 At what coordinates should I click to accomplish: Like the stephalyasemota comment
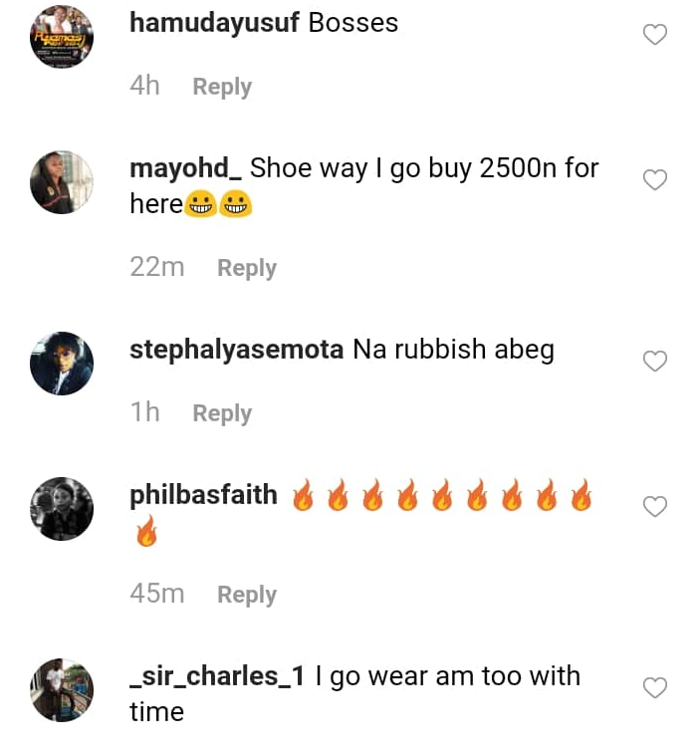[654, 362]
